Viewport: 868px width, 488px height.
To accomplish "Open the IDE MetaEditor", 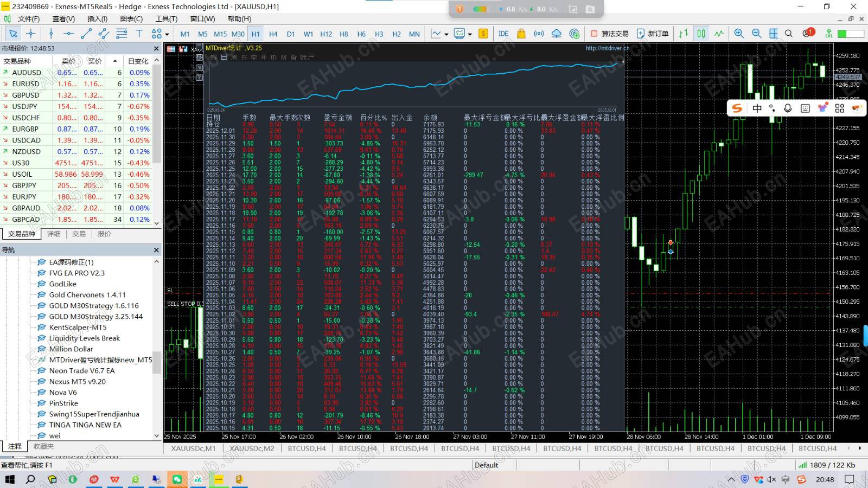I will pos(503,34).
